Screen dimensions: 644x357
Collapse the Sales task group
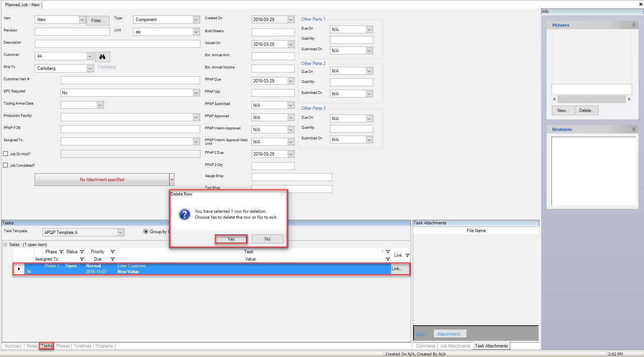coord(6,245)
